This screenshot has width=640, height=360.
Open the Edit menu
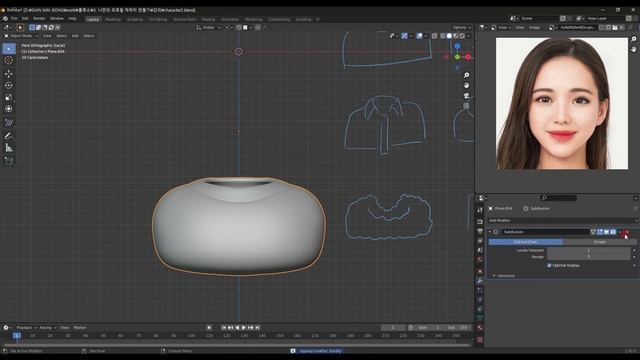(25, 18)
